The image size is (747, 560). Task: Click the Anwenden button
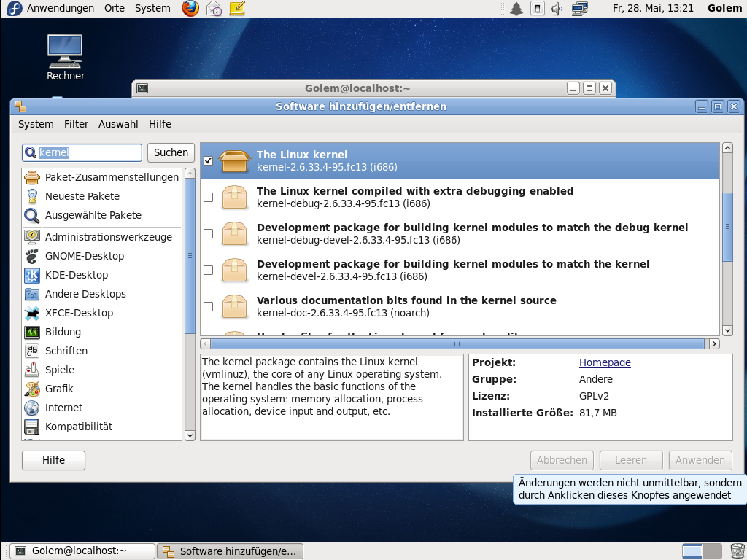tap(700, 460)
